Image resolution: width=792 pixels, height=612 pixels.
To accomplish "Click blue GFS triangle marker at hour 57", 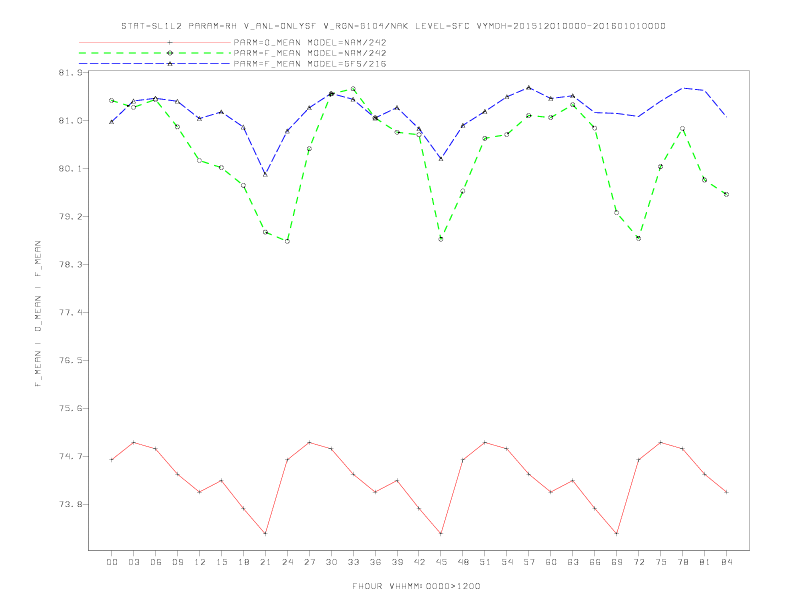I will (x=529, y=87).
